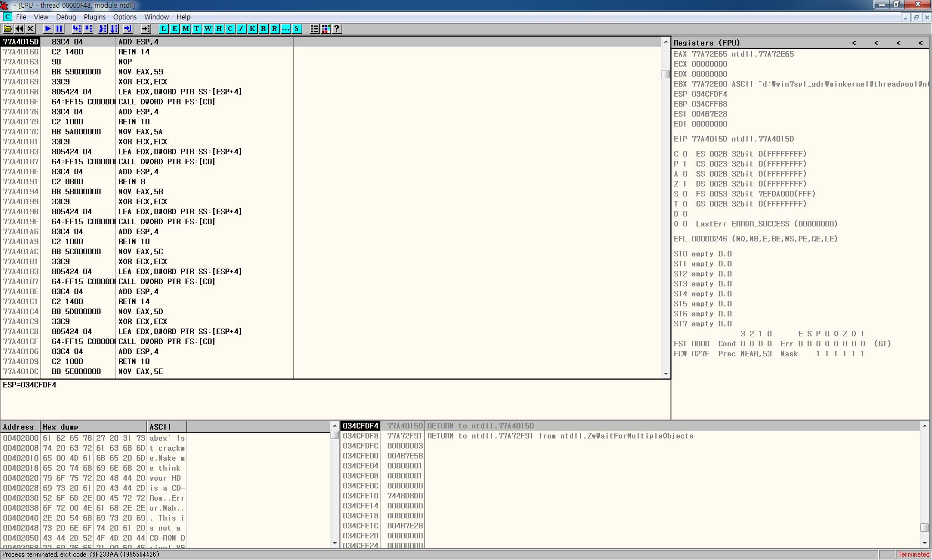Show Executable modules with E button
Viewport: 932px width, 560px height.
pos(175,29)
